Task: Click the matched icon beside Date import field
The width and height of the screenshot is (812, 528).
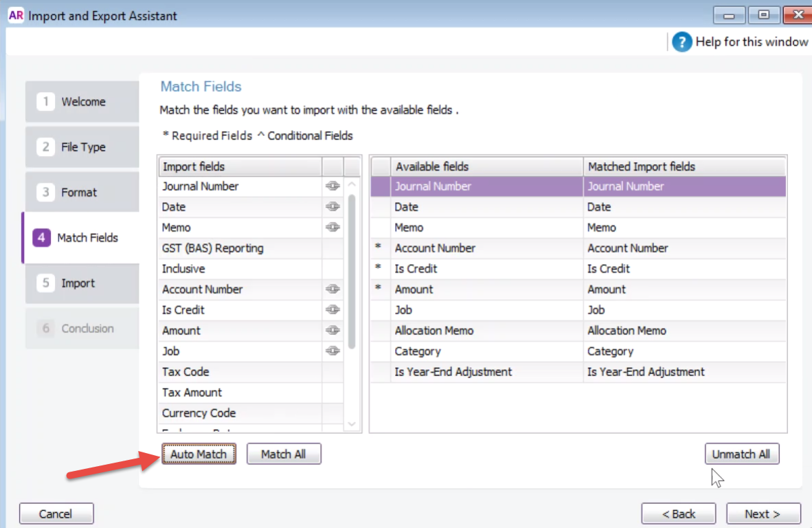Action: coord(332,207)
